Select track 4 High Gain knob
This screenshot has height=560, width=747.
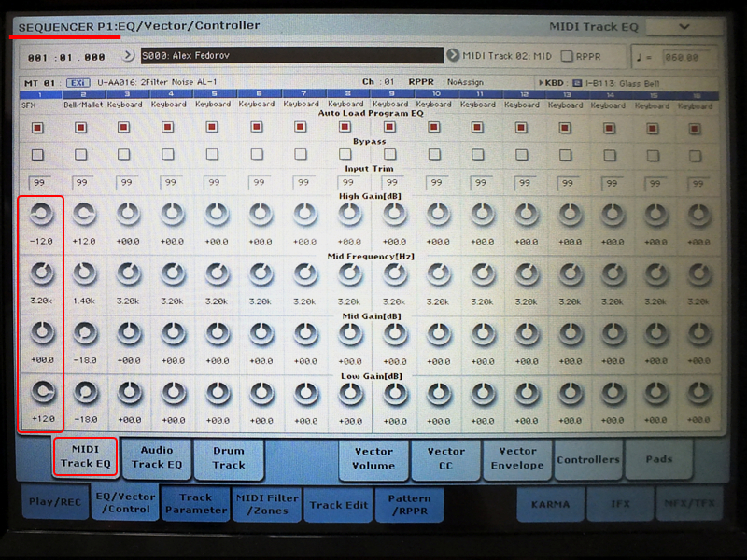pos(172,214)
